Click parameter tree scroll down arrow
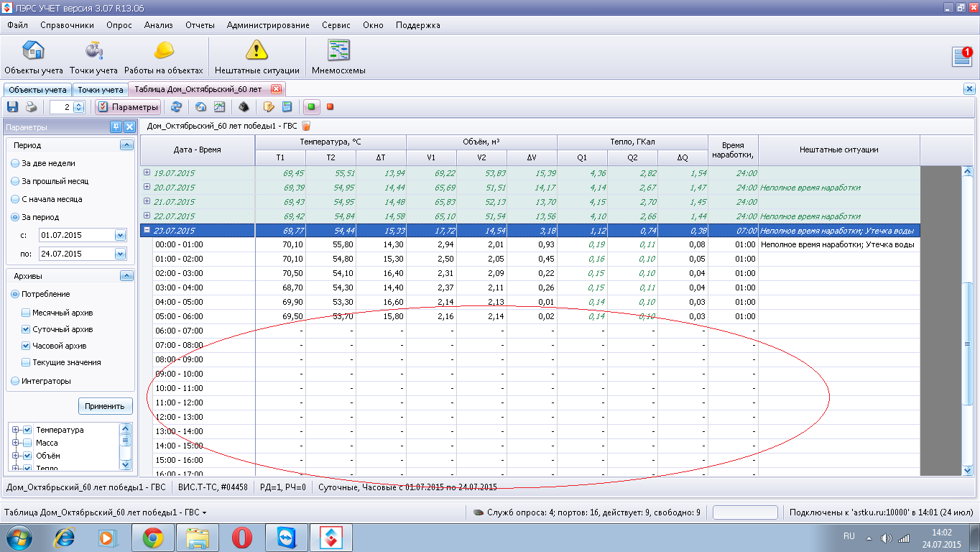Screen dimensions: 980x552 point(126,464)
